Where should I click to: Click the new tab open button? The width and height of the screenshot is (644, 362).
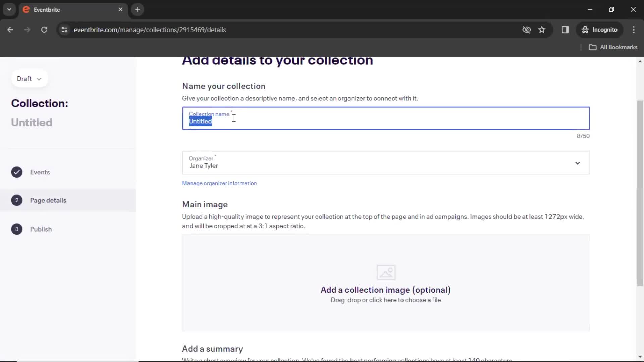tap(137, 9)
